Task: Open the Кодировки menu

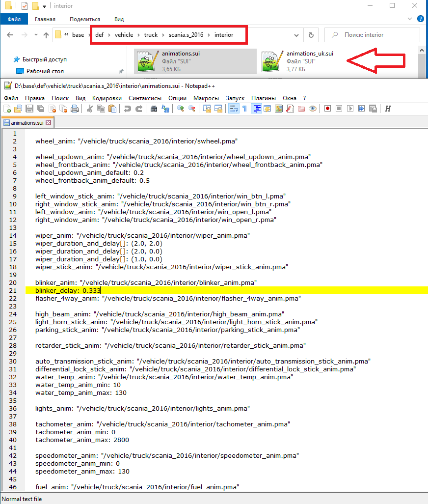Action: (107, 98)
